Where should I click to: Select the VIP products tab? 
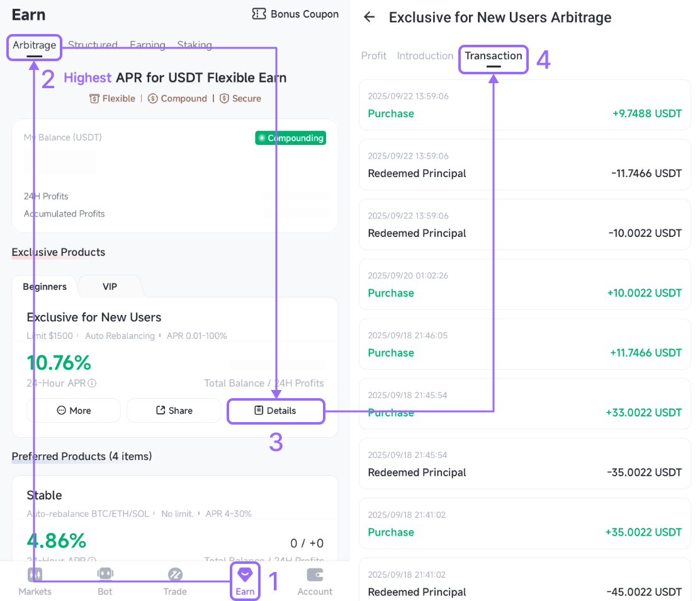click(110, 287)
